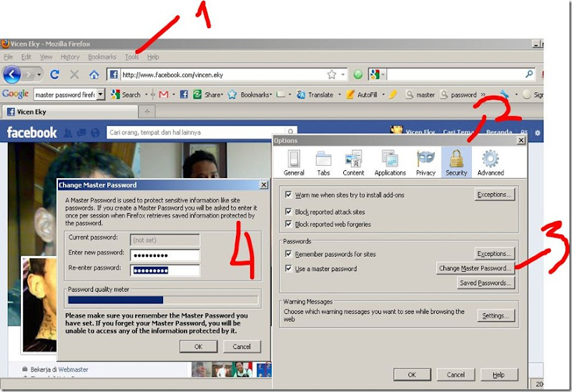Click the Enter new password field
572x392 pixels.
click(165, 255)
